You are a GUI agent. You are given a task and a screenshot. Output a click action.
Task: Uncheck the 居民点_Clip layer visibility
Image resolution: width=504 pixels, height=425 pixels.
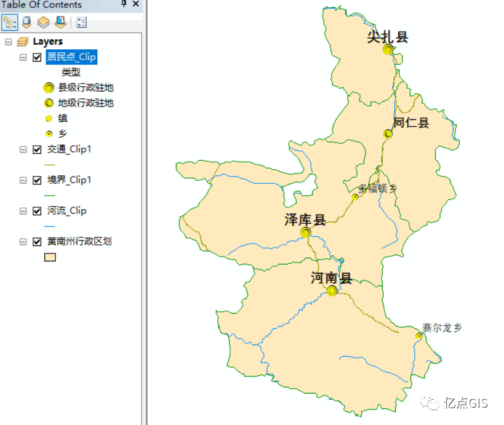[37, 57]
